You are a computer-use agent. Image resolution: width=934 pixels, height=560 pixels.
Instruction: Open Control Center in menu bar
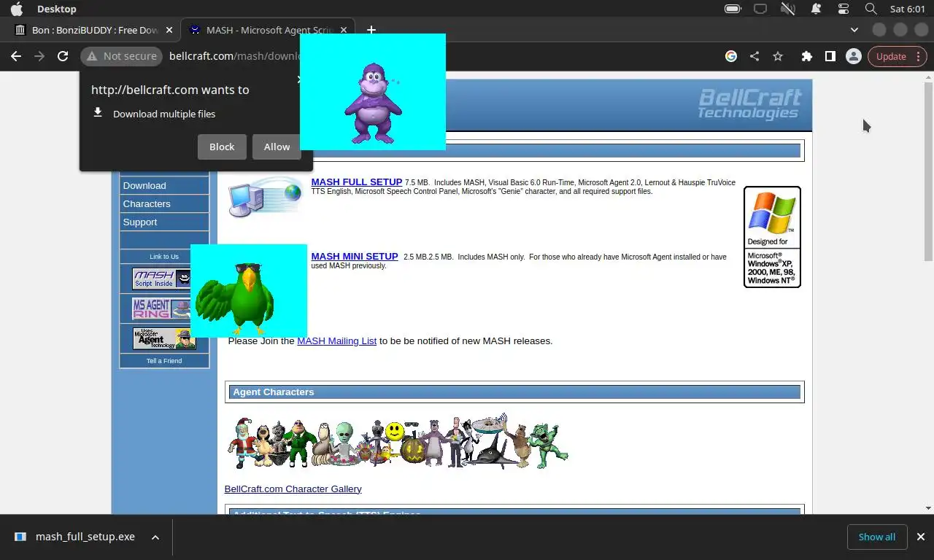coord(844,9)
